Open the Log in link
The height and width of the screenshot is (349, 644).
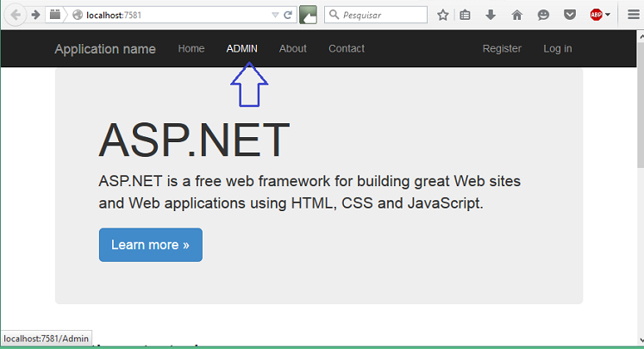point(557,48)
